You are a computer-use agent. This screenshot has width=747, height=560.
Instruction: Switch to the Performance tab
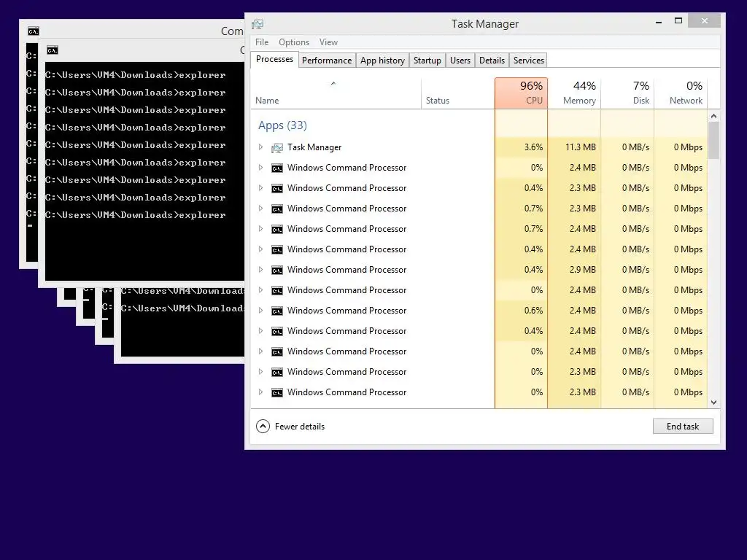pyautogui.click(x=327, y=61)
